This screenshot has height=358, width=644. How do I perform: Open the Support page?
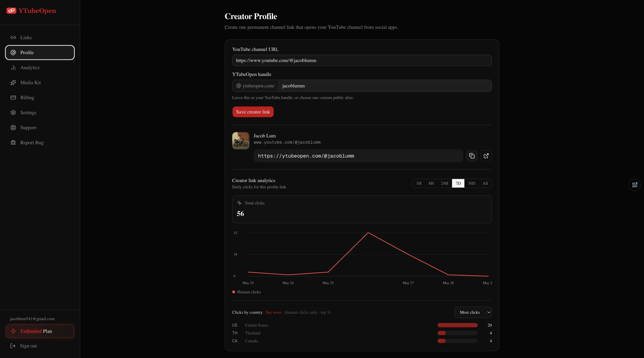[x=40, y=127]
